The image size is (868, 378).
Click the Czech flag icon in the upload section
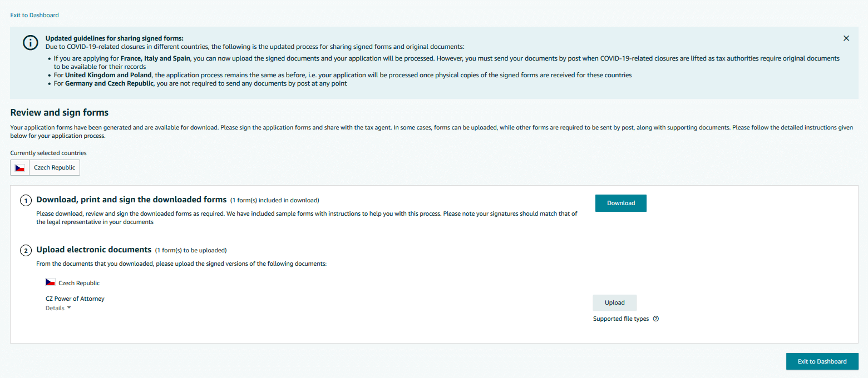pos(51,282)
